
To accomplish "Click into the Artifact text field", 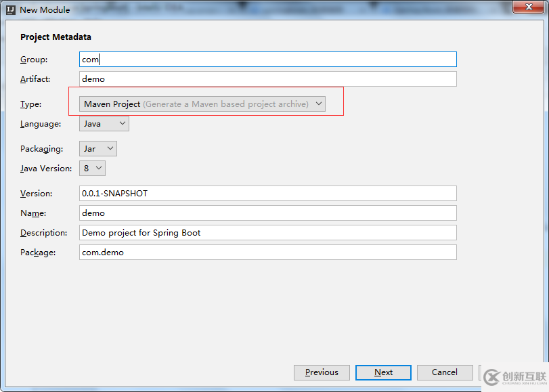I will point(268,79).
